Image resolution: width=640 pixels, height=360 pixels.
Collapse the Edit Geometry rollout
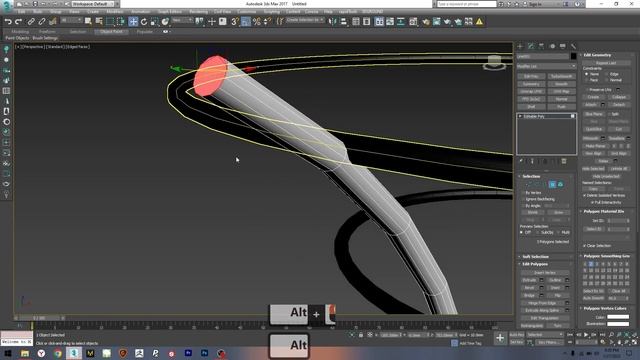pos(597,55)
